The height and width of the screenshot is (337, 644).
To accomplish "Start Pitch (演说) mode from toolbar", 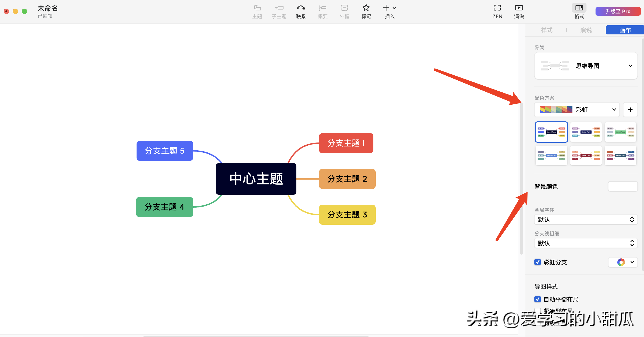I will (519, 12).
